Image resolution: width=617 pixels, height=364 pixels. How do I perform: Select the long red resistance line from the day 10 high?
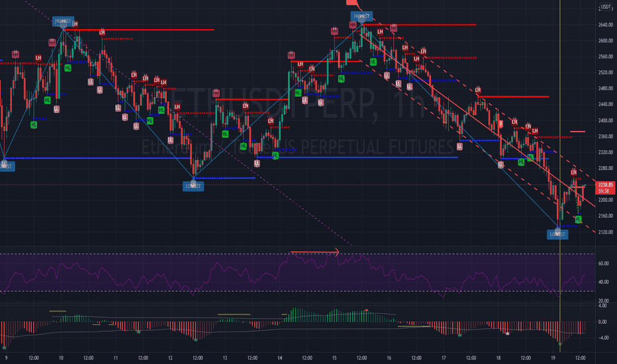click(139, 30)
